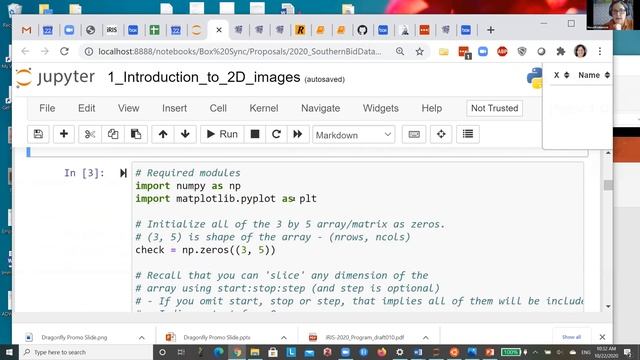Open the Cell menu
640x360 pixels.
click(x=218, y=108)
